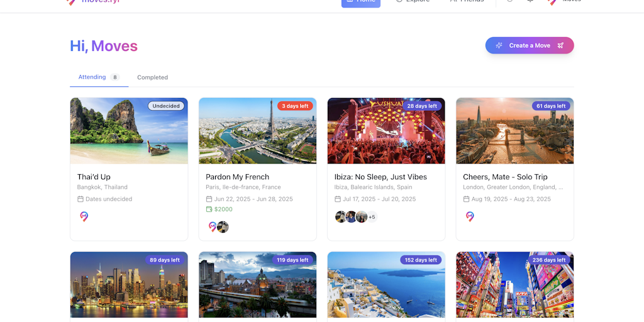
Task: Click Aug 19, 2025 - Aug 23, 2025 dates
Action: click(511, 199)
